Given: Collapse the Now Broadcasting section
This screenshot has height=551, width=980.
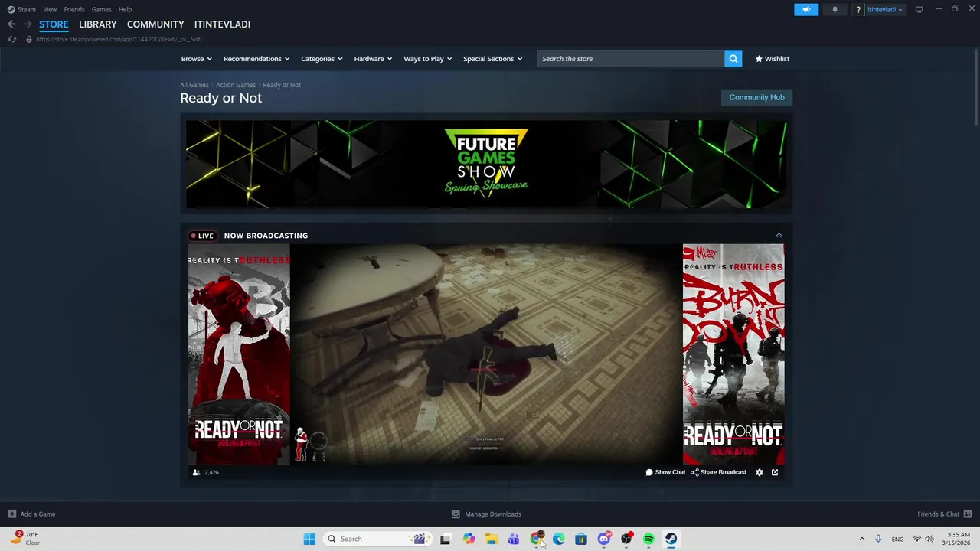Looking at the screenshot, I should (779, 236).
